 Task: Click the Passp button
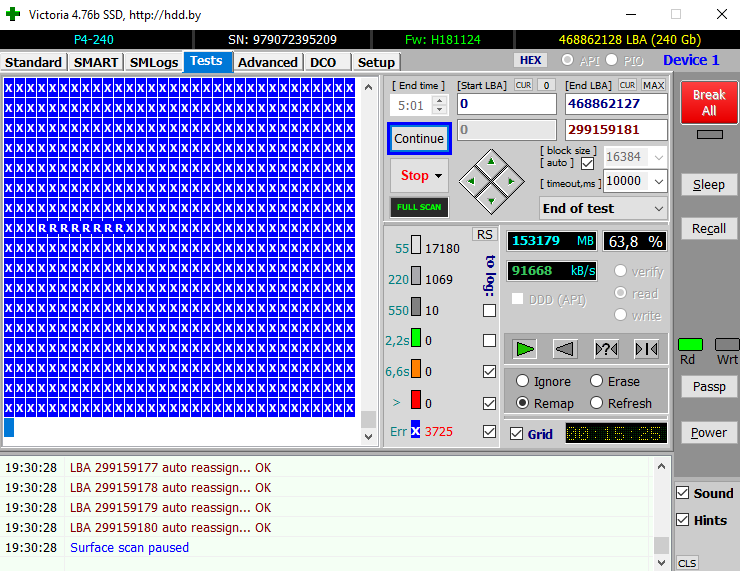(x=709, y=387)
